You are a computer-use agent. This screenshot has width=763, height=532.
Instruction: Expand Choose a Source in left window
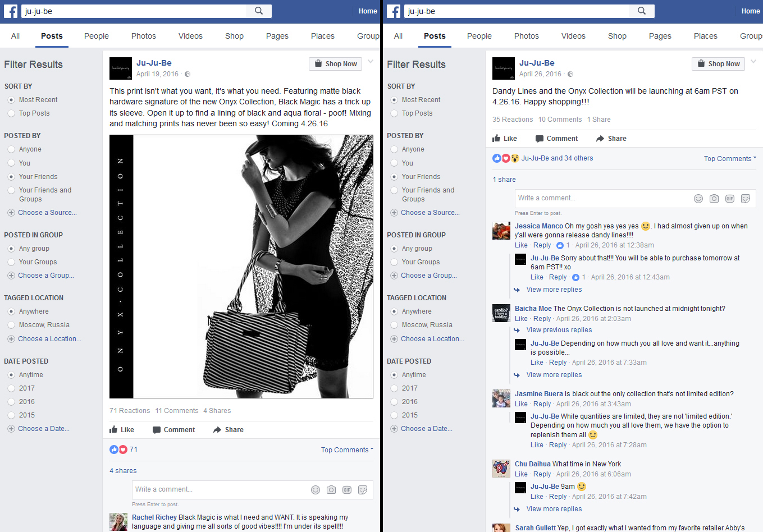[42, 213]
